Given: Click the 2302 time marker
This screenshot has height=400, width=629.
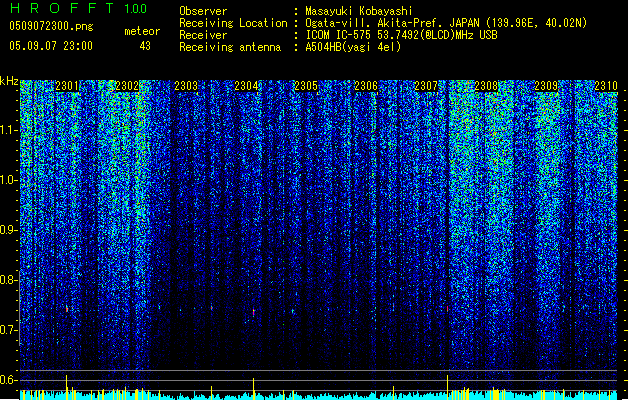Looking at the screenshot, I should [127, 86].
